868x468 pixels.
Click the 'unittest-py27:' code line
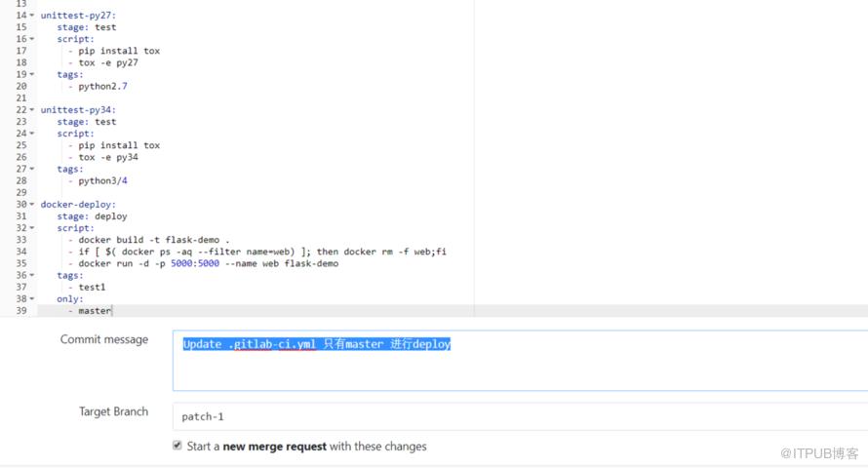[78, 16]
